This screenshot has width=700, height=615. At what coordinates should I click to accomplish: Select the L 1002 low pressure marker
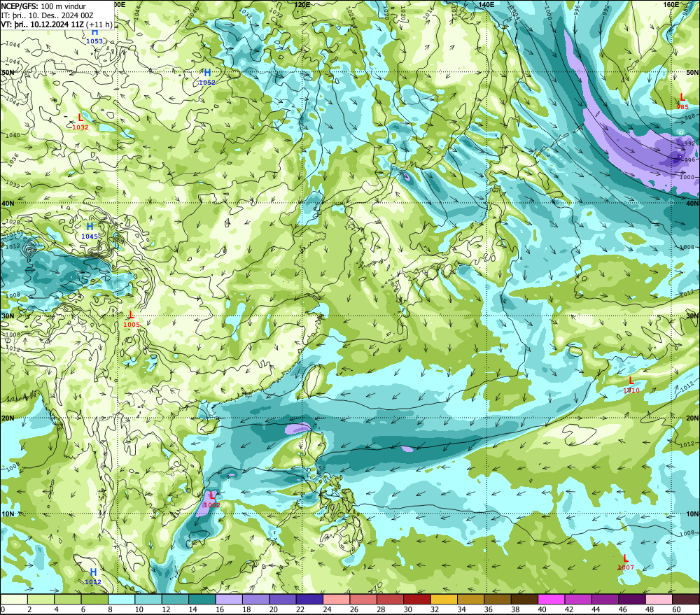pos(211,500)
